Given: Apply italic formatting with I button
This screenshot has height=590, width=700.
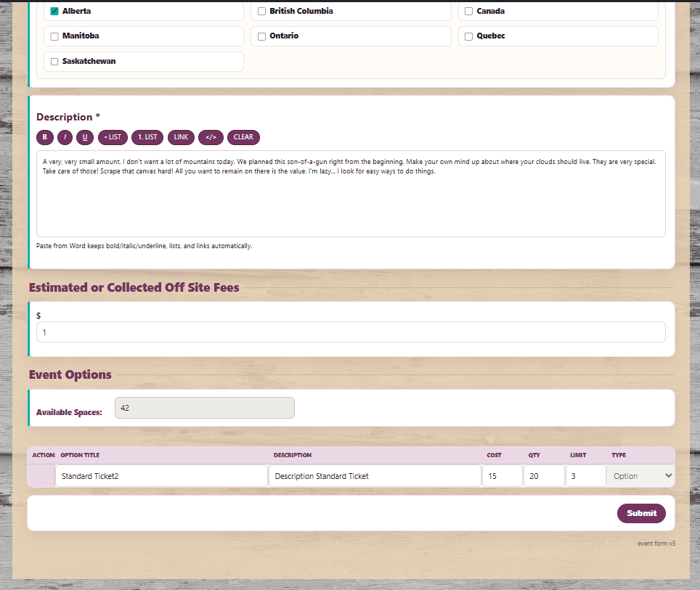Looking at the screenshot, I should click(x=65, y=137).
